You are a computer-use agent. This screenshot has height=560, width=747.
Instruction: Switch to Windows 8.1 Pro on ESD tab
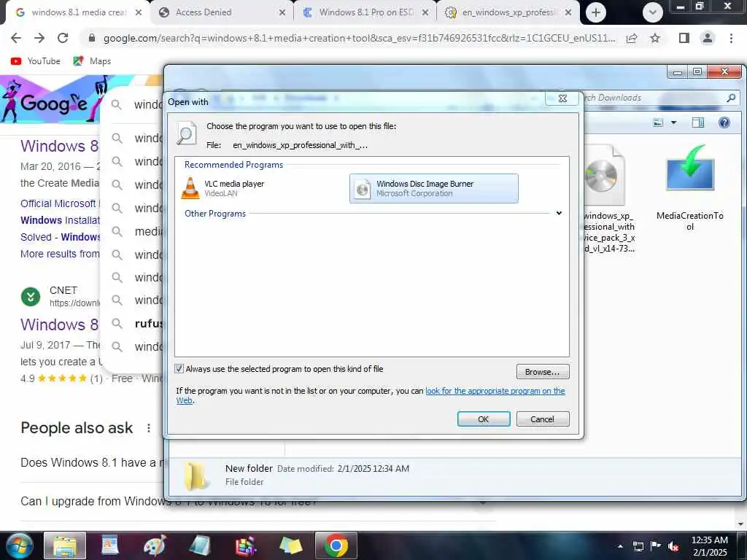tap(365, 12)
